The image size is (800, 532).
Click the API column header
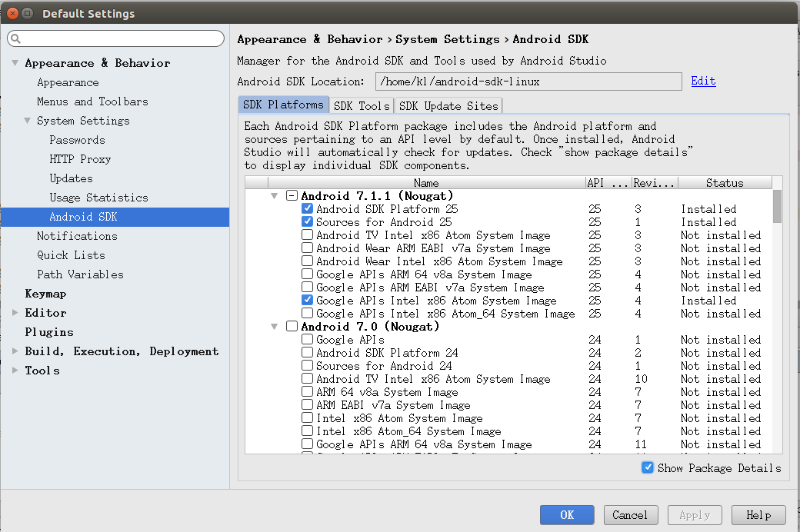(608, 183)
